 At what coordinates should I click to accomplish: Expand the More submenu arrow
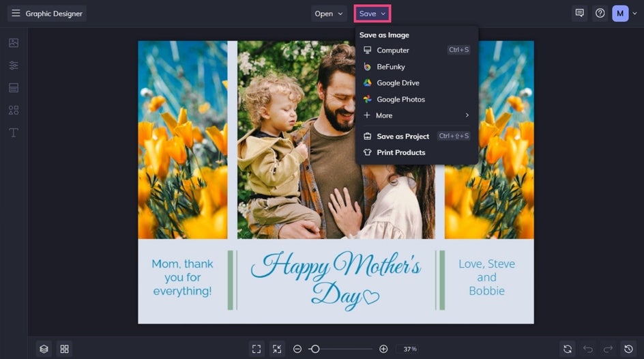pyautogui.click(x=467, y=115)
